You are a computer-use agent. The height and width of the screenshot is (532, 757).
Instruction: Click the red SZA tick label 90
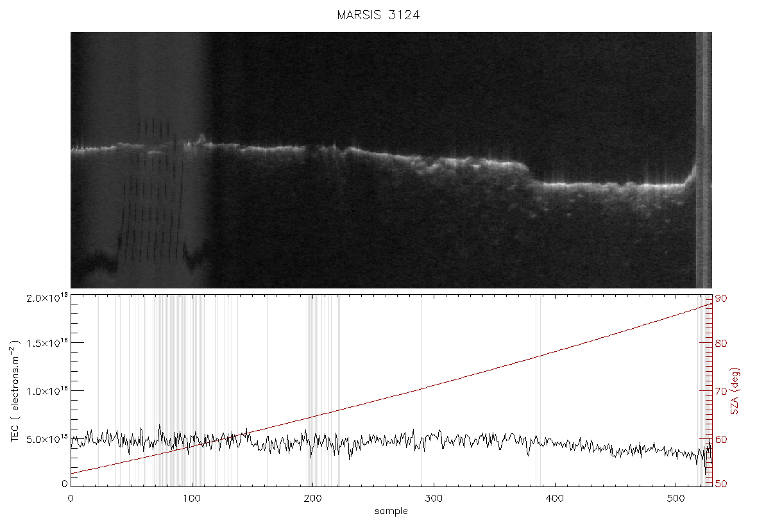[721, 299]
